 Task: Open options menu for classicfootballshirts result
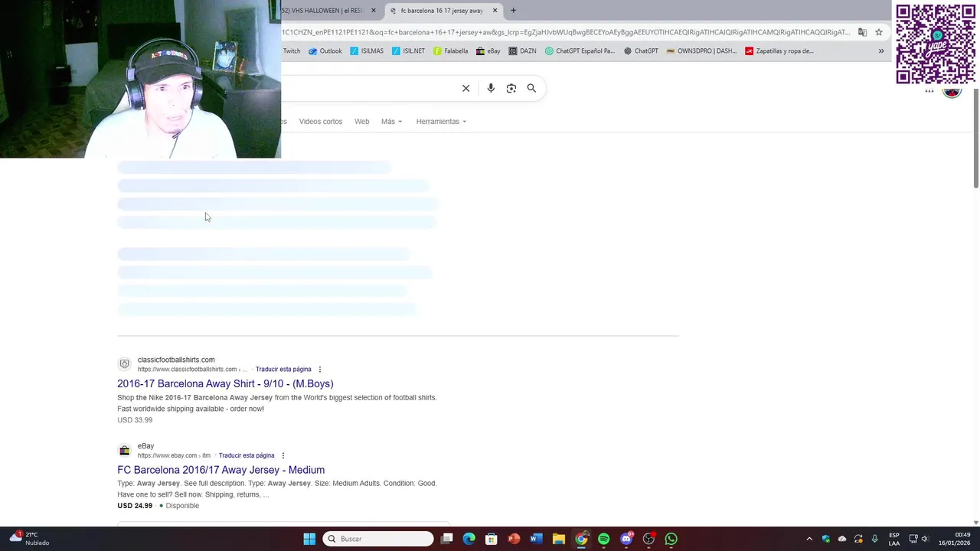(320, 370)
